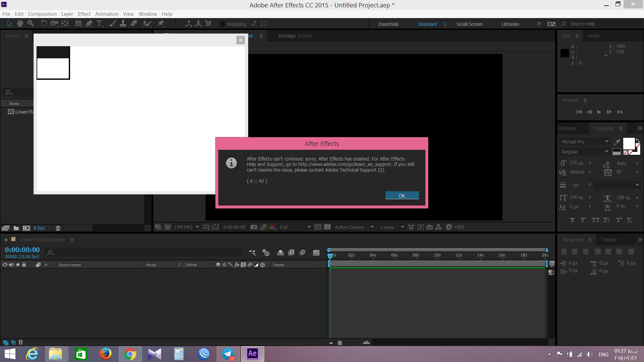This screenshot has width=644, height=362.
Task: Create a new folder in Project panel
Action: click(x=16, y=228)
